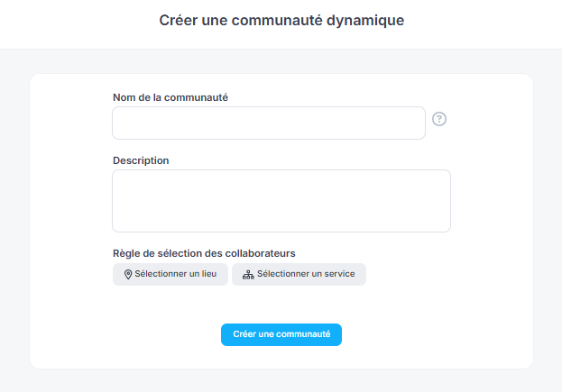
Task: Click the Règle de sélection des collaborateurs label
Action: (x=204, y=253)
